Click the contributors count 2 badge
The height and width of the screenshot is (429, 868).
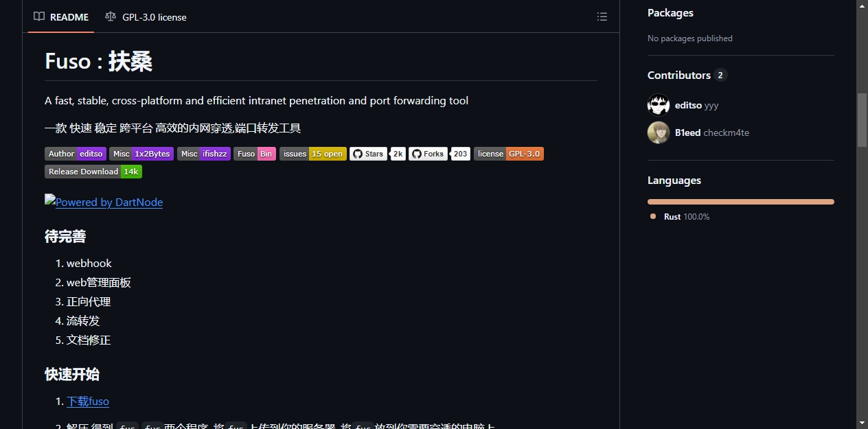pyautogui.click(x=720, y=76)
